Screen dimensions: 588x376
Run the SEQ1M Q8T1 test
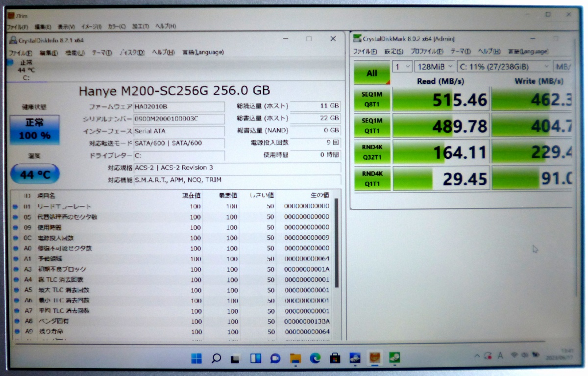(x=372, y=100)
